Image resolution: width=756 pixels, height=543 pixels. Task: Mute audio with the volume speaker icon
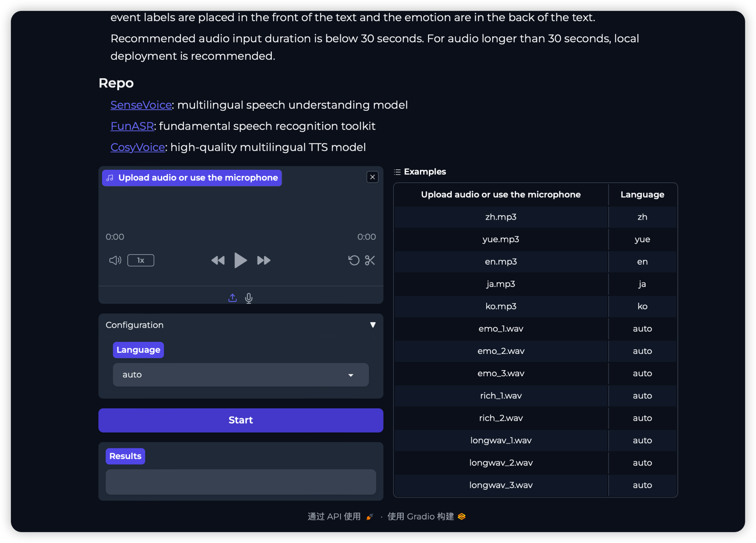(115, 260)
